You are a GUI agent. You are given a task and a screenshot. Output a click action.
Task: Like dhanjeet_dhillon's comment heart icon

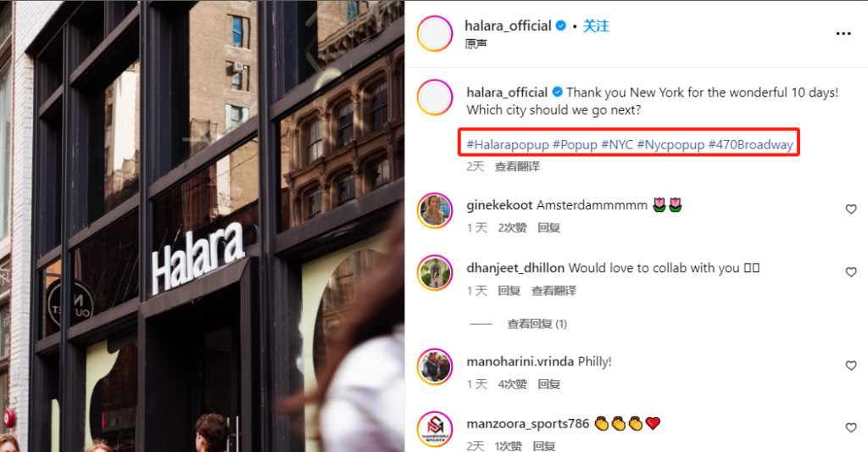(x=851, y=272)
